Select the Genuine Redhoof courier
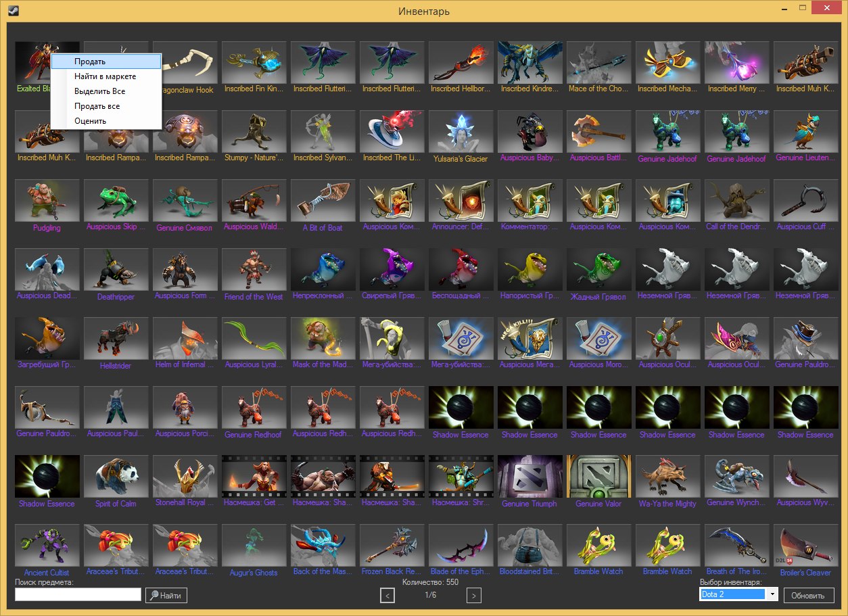This screenshot has height=616, width=848. (254, 408)
